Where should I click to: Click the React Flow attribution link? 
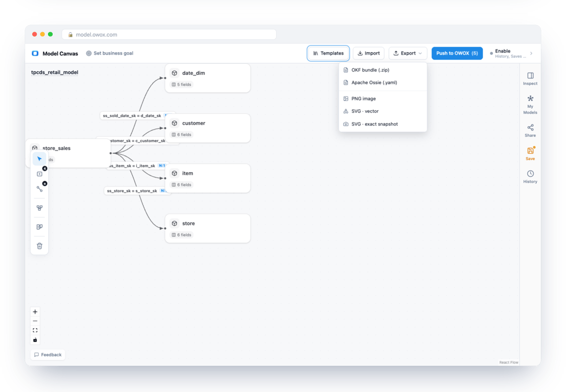(x=509, y=362)
